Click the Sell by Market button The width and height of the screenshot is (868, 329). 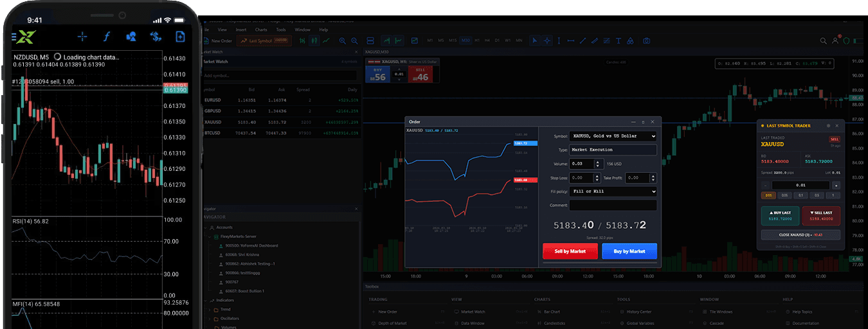[570, 251]
